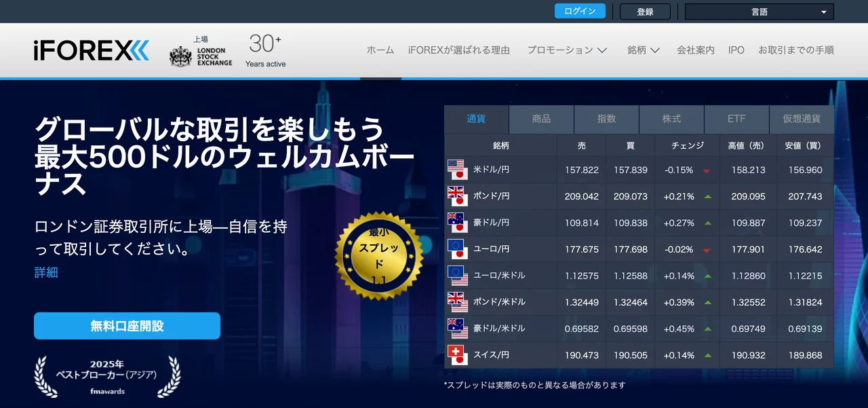Go to ホーム in navigation

pos(380,50)
